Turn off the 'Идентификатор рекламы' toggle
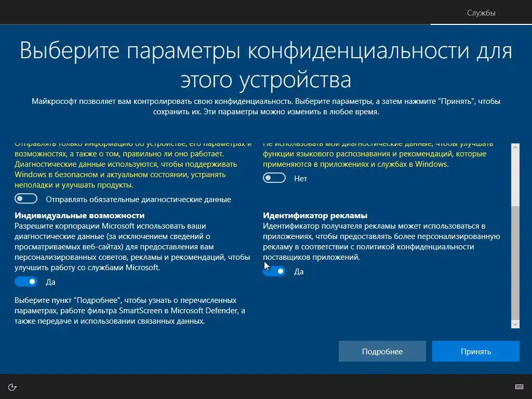Screen dimensions: 532x399 coord(274,271)
